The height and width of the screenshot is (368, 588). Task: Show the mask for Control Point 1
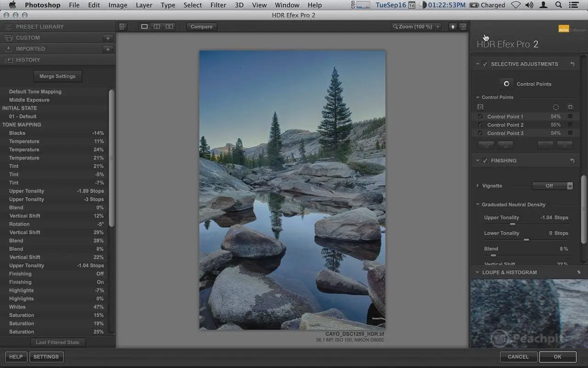pyautogui.click(x=570, y=116)
